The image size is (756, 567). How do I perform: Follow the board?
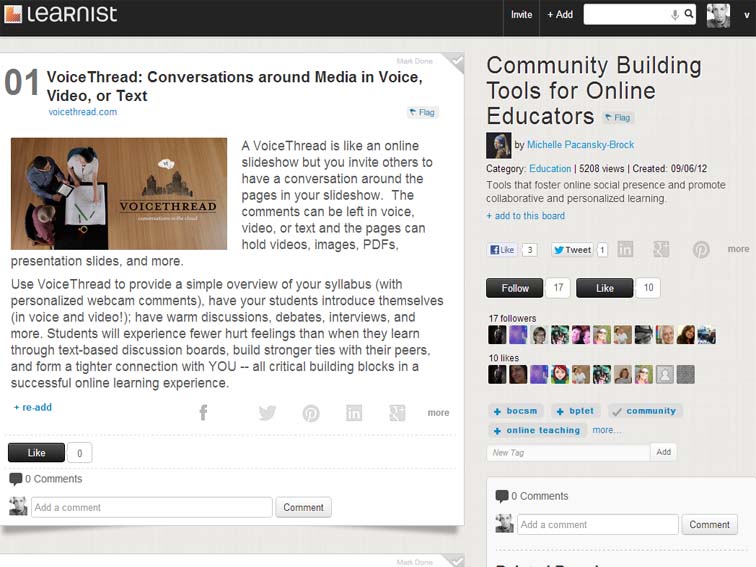[514, 288]
